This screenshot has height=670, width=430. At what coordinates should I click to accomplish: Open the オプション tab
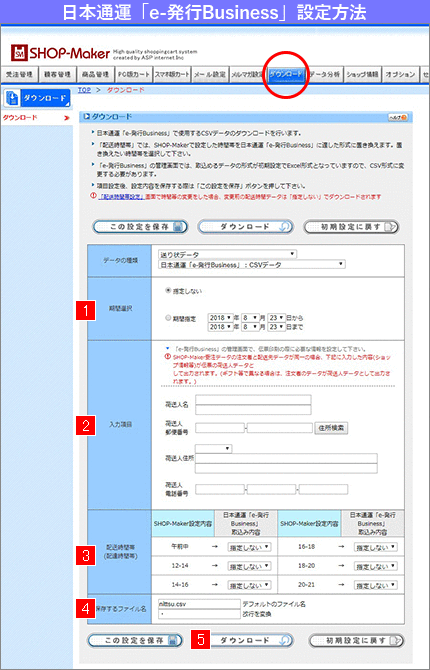(x=400, y=74)
